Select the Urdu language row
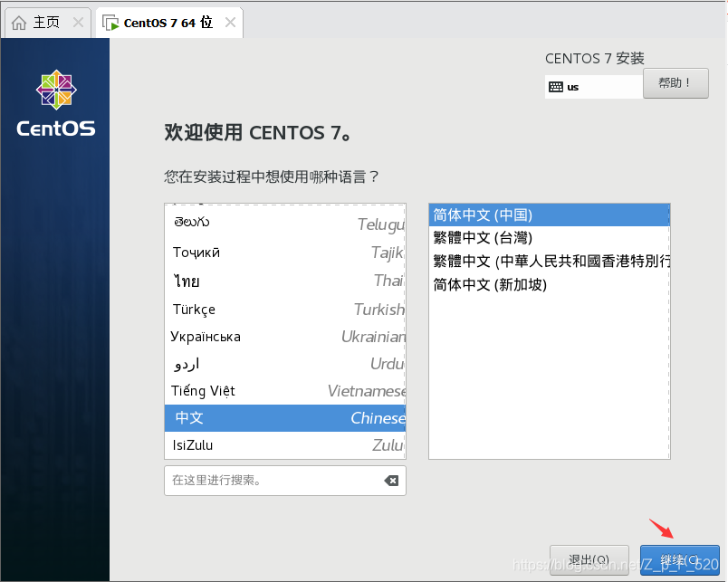The image size is (728, 582). click(x=285, y=363)
